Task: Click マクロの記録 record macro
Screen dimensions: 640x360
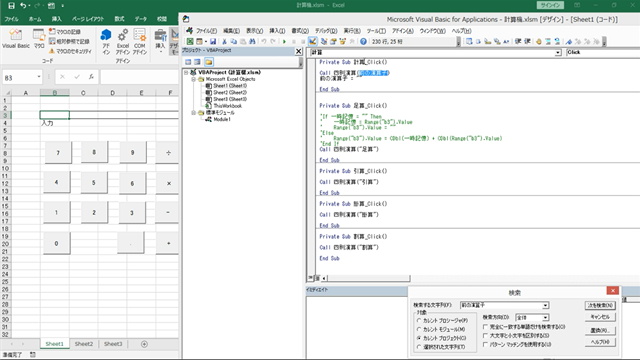Action: (64, 31)
